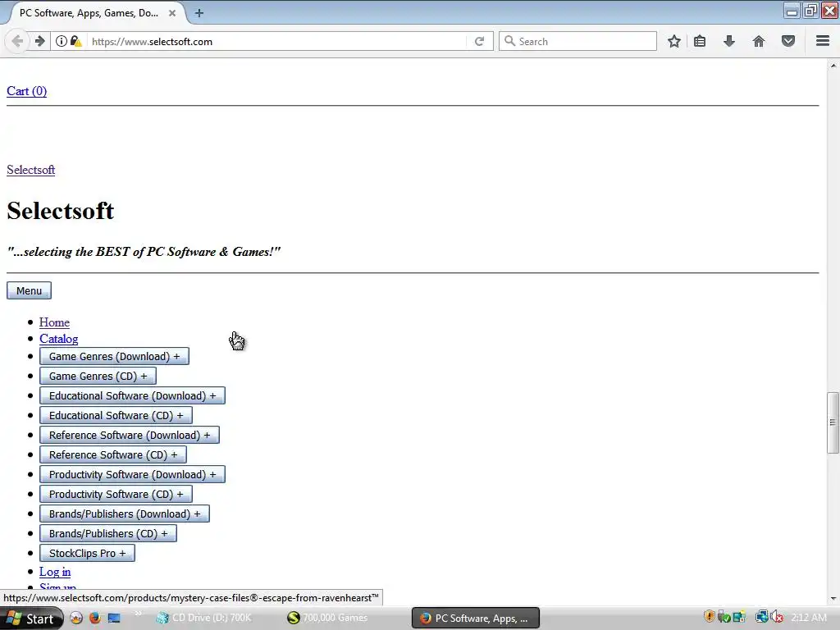The width and height of the screenshot is (840, 630).
Task: Expand Reference Software (Download) menu
Action: tap(129, 435)
